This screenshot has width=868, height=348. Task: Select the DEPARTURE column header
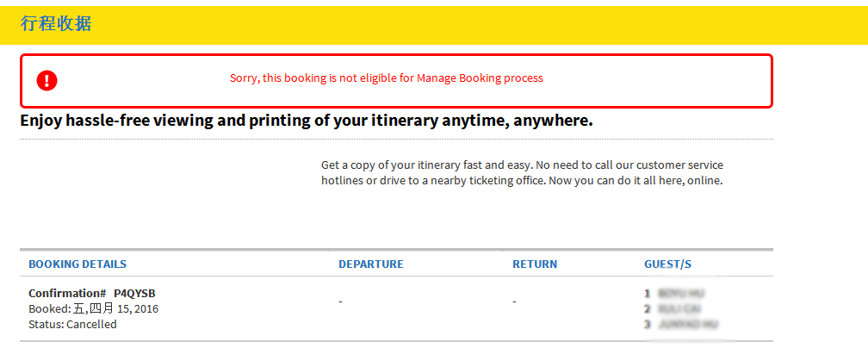pos(370,264)
